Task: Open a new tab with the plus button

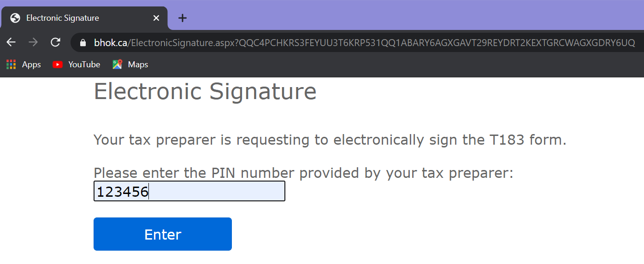Action: 183,18
